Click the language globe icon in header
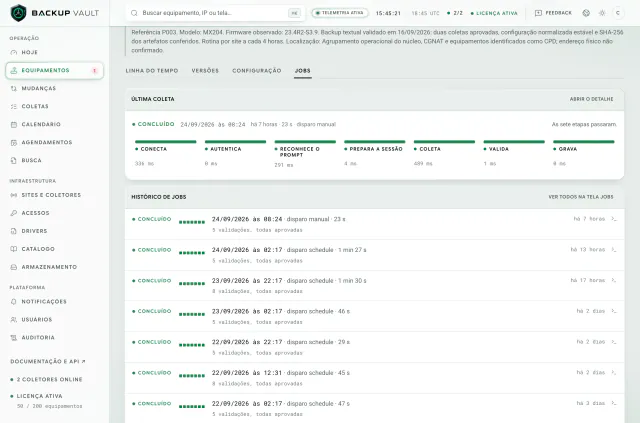Image resolution: width=640 pixels, height=423 pixels. (586, 13)
